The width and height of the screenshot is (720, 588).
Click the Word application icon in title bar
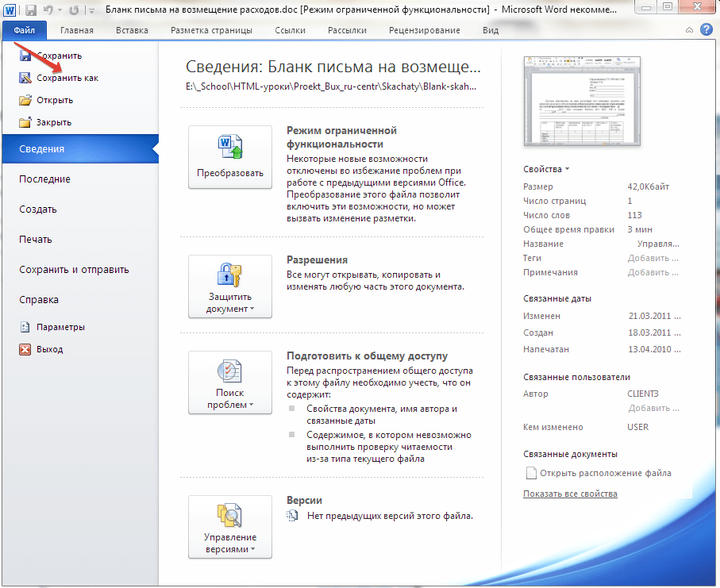click(x=10, y=10)
